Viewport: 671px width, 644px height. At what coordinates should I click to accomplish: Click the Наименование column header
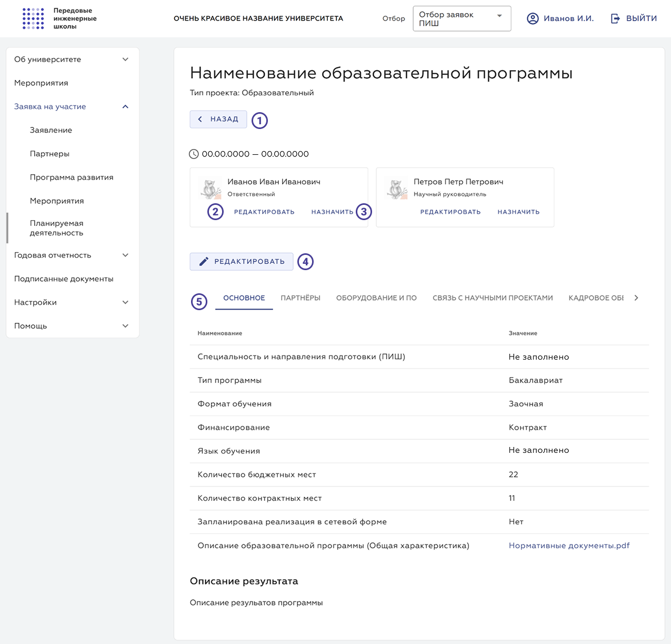pos(220,333)
